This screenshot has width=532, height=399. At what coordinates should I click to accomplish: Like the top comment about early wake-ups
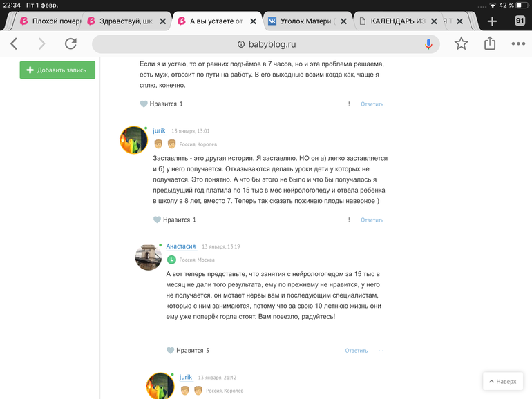tap(144, 104)
